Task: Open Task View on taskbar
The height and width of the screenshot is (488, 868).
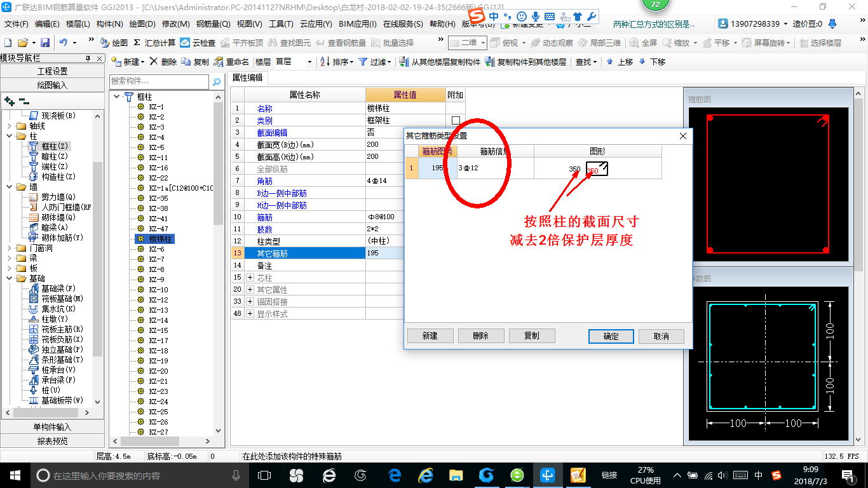Action: coord(264,475)
